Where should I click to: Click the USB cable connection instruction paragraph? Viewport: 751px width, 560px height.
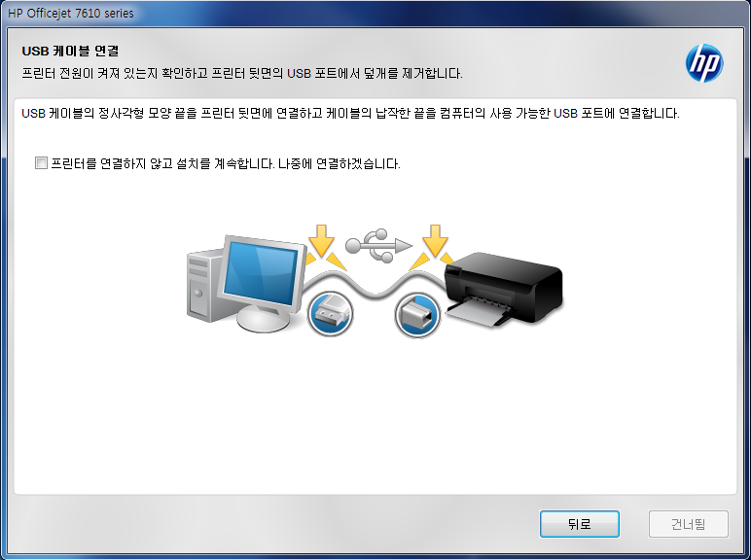tap(350, 114)
